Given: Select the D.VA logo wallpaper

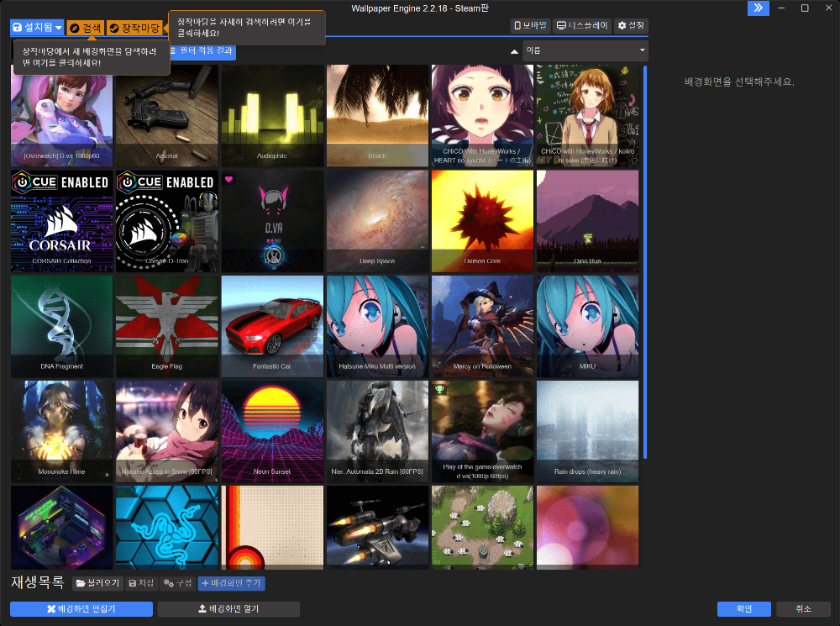Looking at the screenshot, I should click(x=272, y=221).
